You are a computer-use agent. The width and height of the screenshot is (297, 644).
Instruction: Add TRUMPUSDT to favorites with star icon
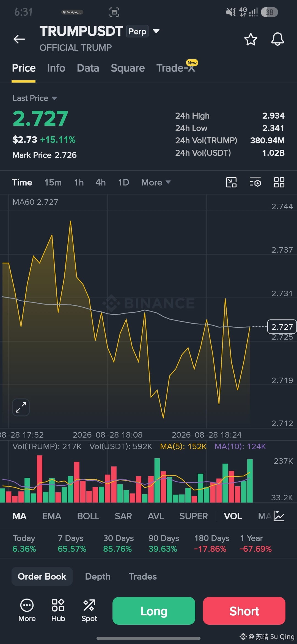point(251,39)
